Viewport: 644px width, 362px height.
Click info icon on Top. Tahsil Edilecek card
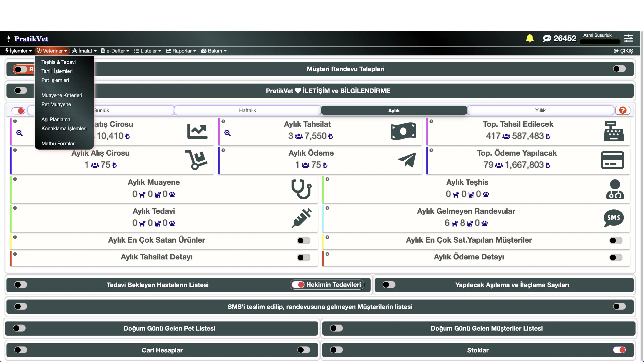tap(431, 121)
